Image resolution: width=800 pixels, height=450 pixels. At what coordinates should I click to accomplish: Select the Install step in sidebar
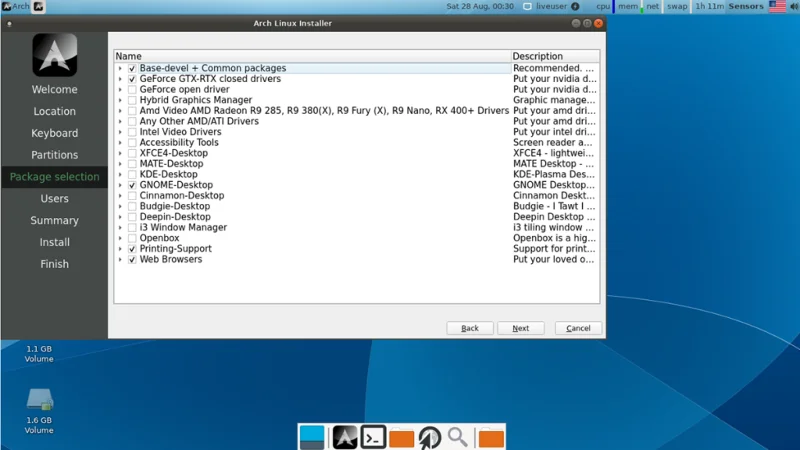(55, 242)
